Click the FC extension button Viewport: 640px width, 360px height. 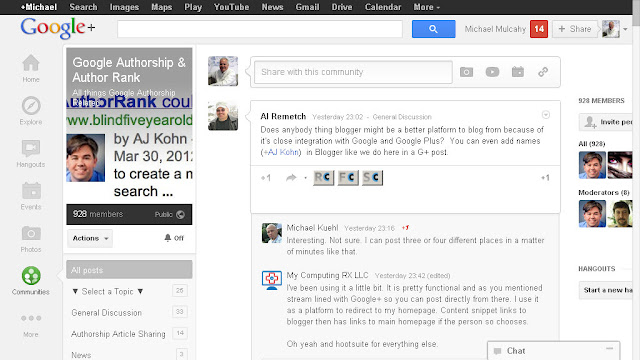coord(348,178)
